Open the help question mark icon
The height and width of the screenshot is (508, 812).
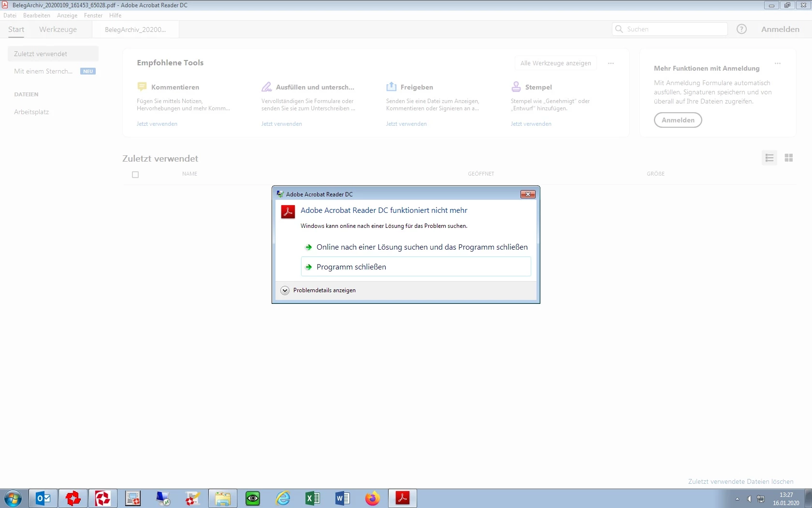tap(741, 29)
